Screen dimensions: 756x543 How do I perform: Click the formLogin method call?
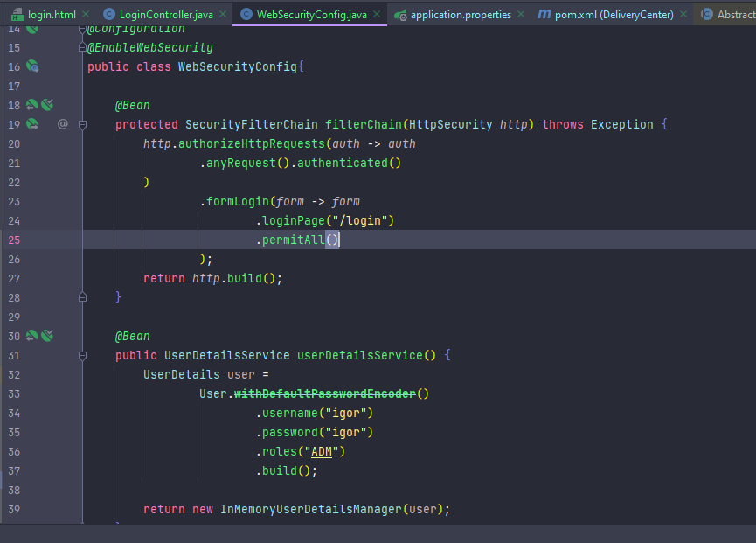coord(237,201)
